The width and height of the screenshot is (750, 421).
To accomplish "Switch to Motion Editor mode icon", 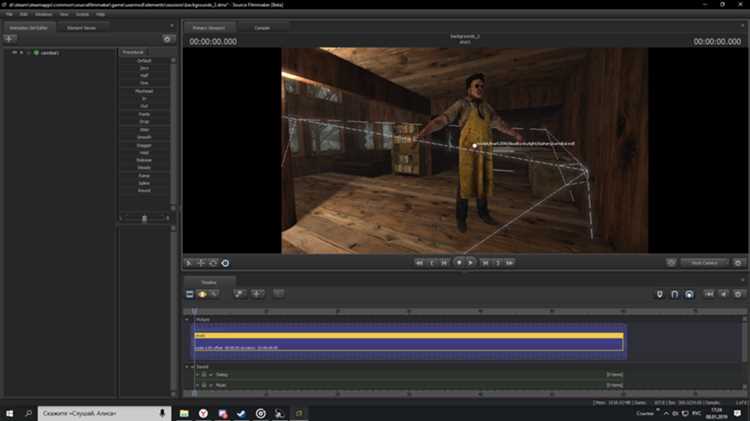I will pyautogui.click(x=202, y=294).
